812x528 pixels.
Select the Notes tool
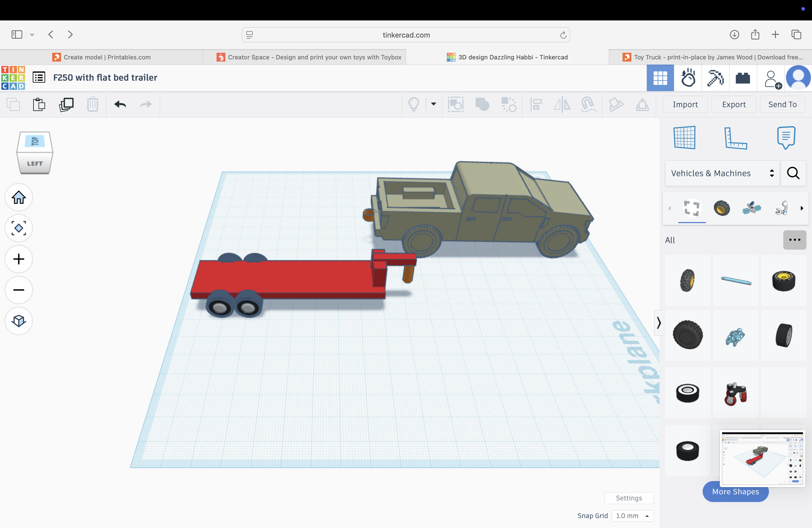[786, 138]
